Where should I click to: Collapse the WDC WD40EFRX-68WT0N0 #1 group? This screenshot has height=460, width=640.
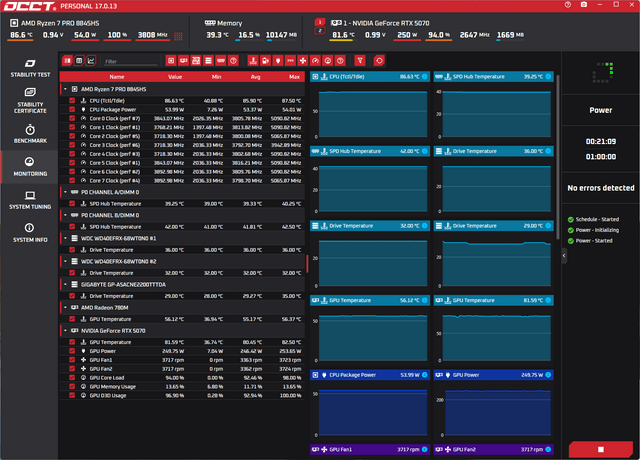(x=65, y=238)
